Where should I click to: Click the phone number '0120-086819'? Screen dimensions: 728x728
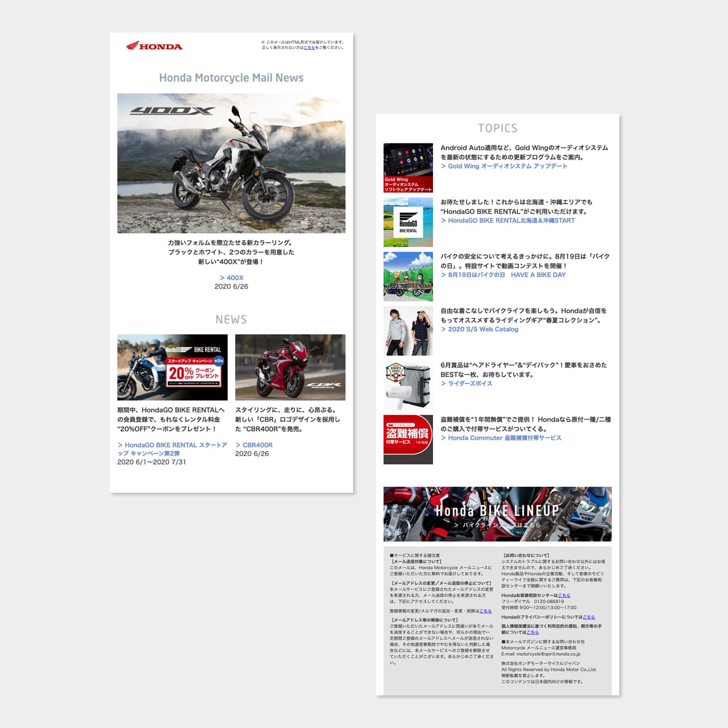point(549,601)
